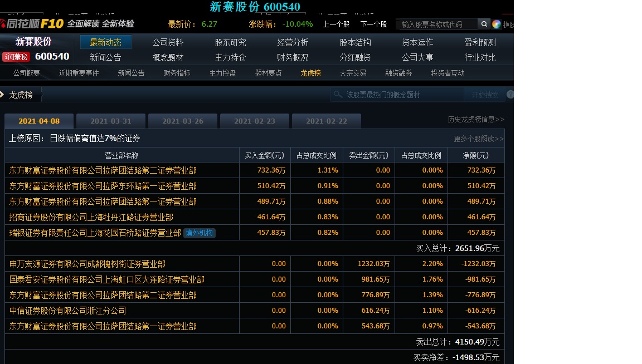
Task: Switch to 大宗交易 sub-tab
Action: tap(353, 73)
